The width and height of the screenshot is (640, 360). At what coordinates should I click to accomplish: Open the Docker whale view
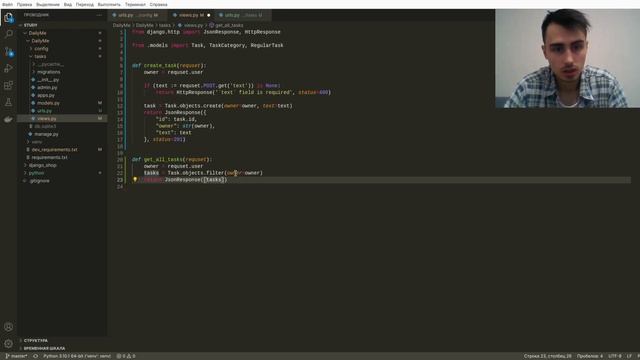point(8,119)
